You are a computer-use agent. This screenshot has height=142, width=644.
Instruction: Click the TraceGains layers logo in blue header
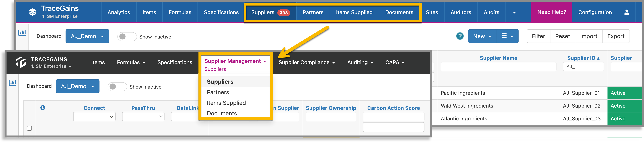pos(32,12)
